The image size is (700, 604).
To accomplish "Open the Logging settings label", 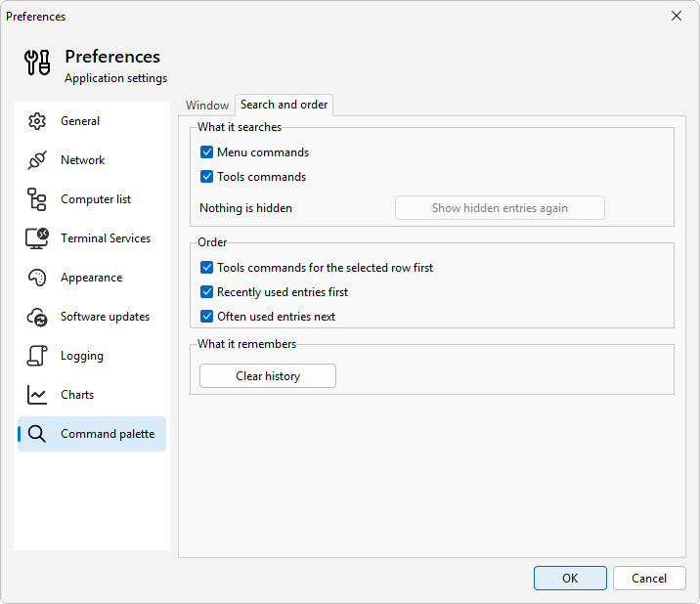I will click(x=82, y=356).
